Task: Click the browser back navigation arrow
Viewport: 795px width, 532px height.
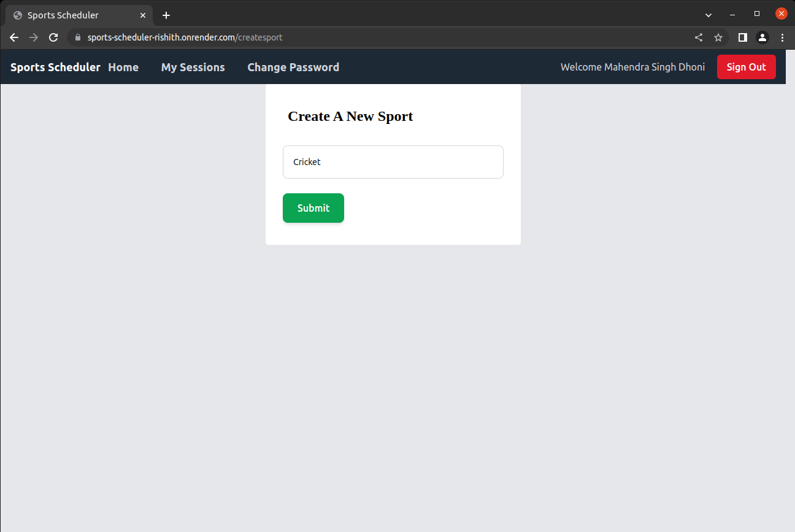Action: tap(13, 37)
